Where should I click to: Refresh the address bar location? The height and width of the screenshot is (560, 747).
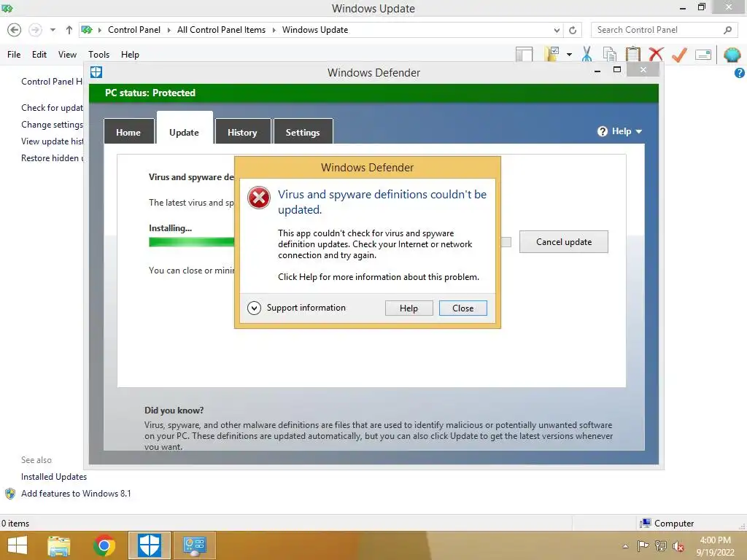point(573,30)
